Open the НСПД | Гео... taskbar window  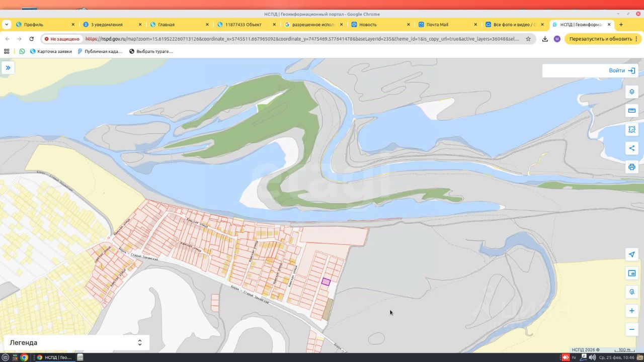(x=54, y=357)
